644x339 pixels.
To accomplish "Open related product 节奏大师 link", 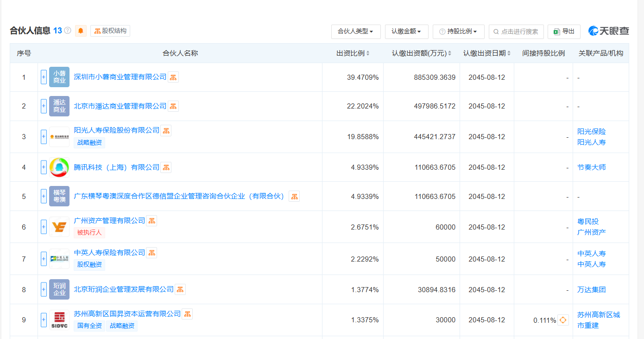I will tap(592, 167).
